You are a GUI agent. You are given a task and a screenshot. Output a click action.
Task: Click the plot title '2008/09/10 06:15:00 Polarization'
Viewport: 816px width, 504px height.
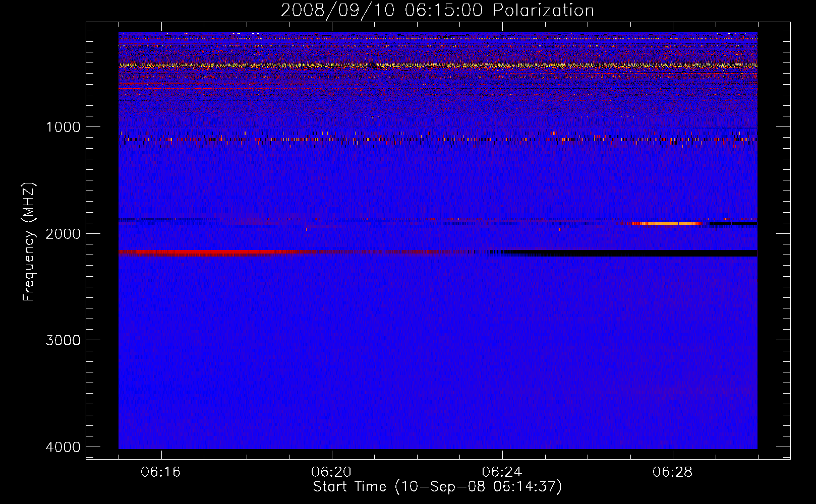pos(437,10)
